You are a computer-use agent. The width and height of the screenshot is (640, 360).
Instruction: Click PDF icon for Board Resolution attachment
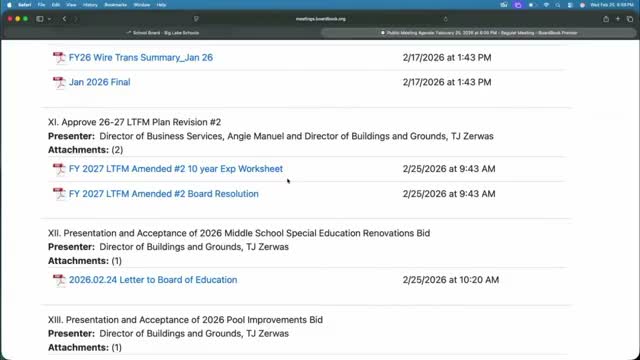[59, 194]
